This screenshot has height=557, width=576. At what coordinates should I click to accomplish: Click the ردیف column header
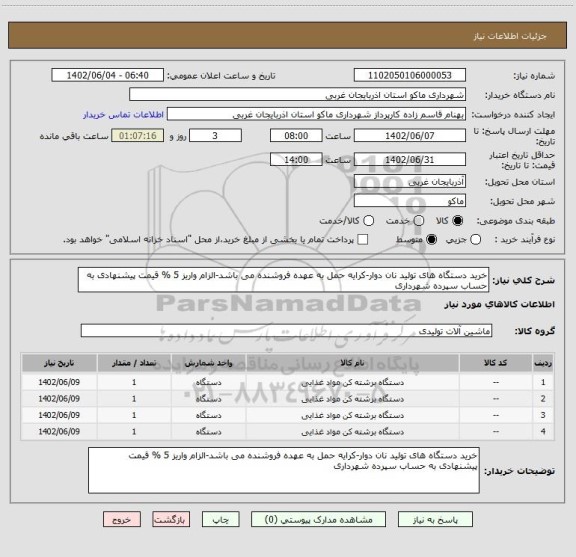pos(543,363)
